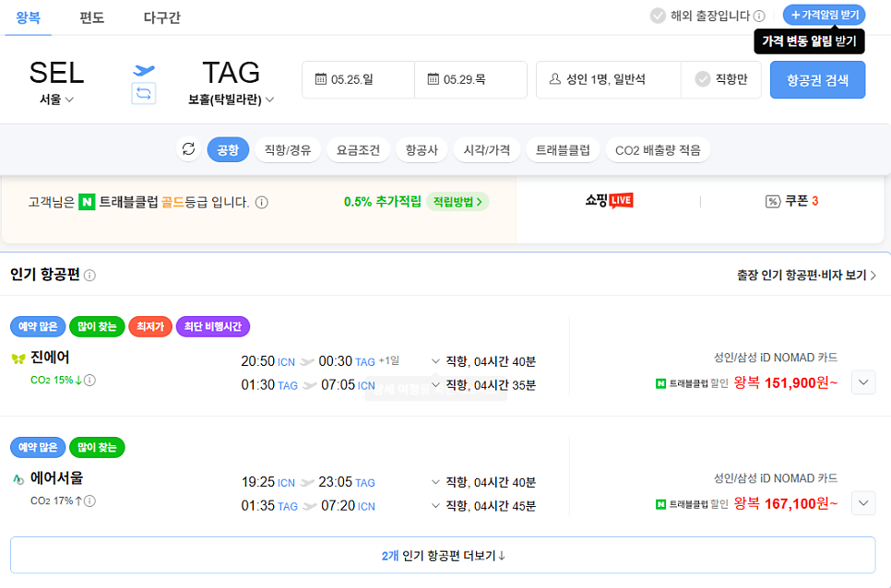891x588 pixels.
Task: Click passenger icon in 성인 1명 field
Action: 555,79
